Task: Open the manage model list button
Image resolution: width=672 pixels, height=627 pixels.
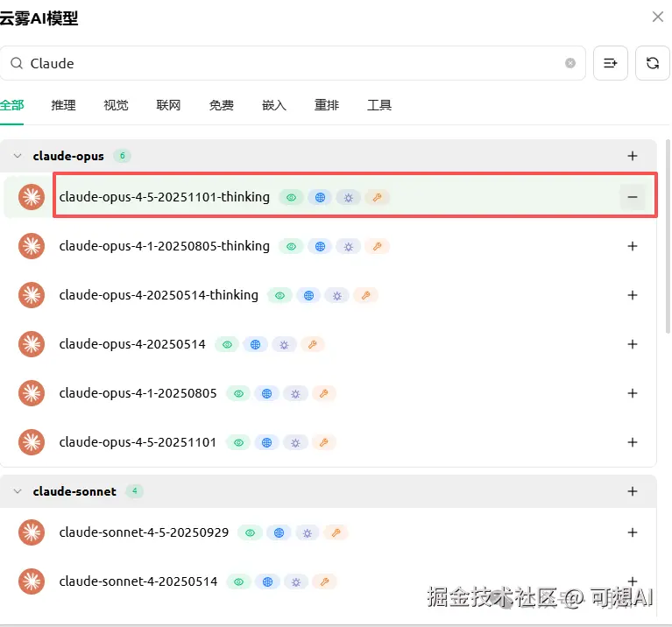Action: click(x=611, y=63)
